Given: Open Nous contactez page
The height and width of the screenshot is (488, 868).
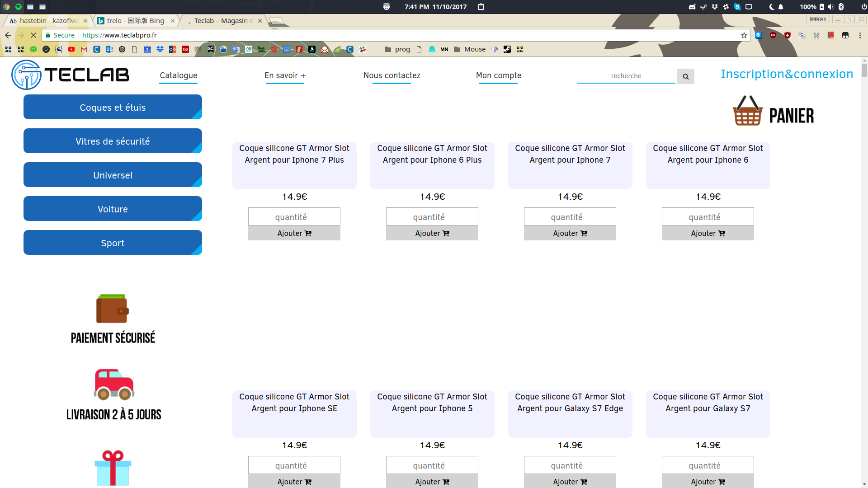Looking at the screenshot, I should (392, 75).
